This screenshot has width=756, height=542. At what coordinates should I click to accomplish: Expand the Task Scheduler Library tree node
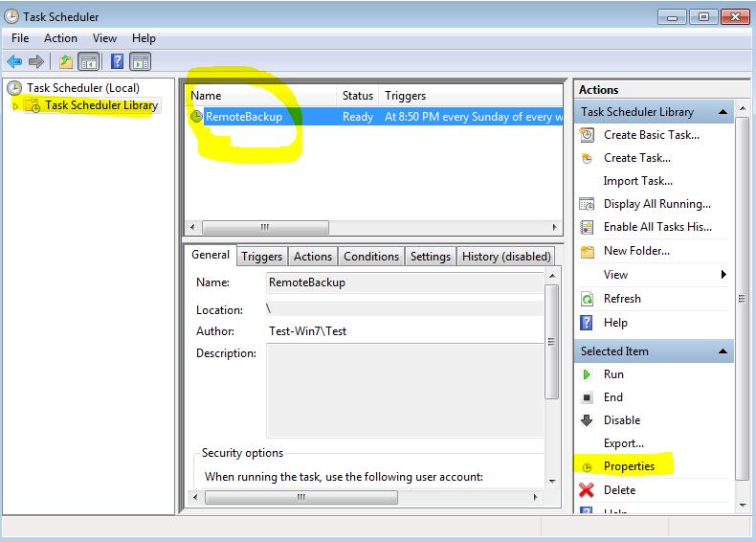click(15, 106)
